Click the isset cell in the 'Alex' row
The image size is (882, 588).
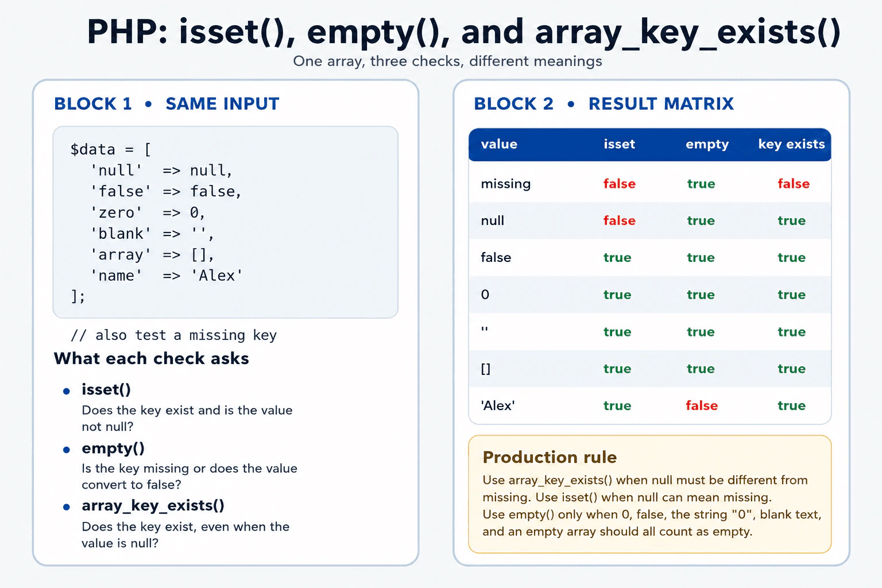pyautogui.click(x=617, y=406)
